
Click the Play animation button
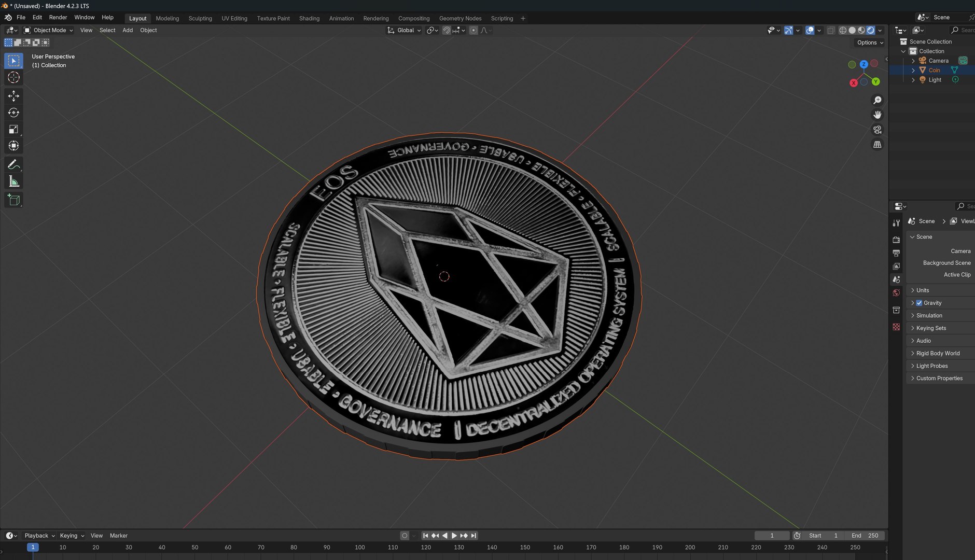[454, 536]
